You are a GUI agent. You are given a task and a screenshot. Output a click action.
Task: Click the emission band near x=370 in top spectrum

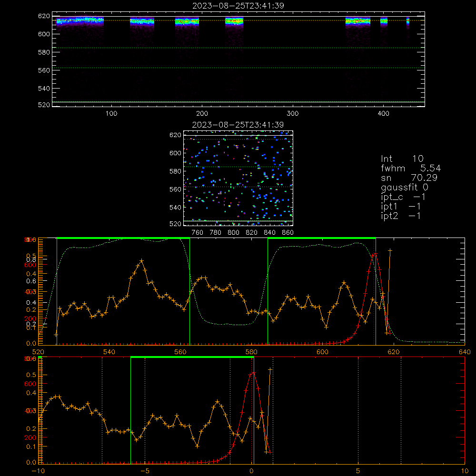[358, 21]
